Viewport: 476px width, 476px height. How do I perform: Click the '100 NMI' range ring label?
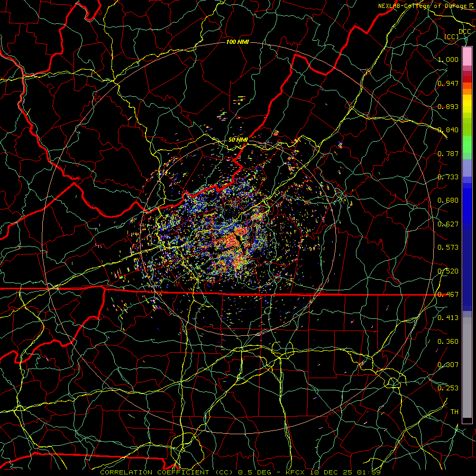[x=237, y=42]
